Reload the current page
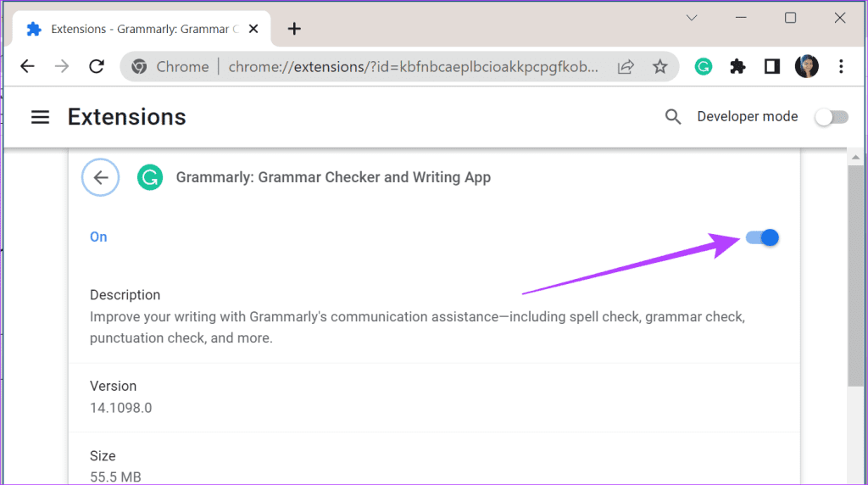 [x=97, y=66]
